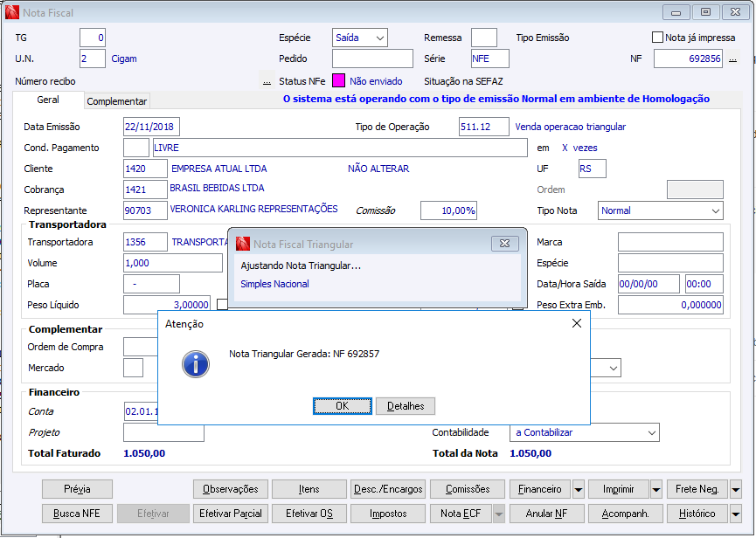Screen dimensions: 756x538
Task: Click the U.N. input field
Action: click(x=93, y=59)
